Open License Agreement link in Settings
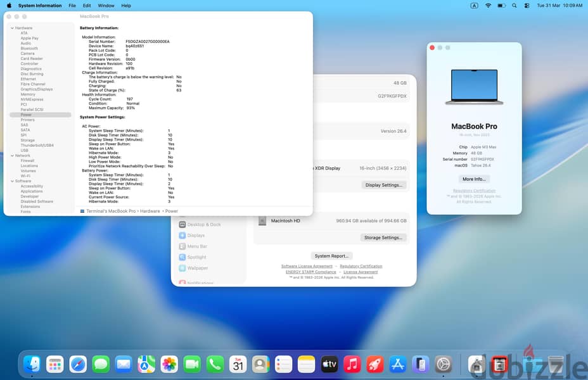588x380 pixels. 361,272
